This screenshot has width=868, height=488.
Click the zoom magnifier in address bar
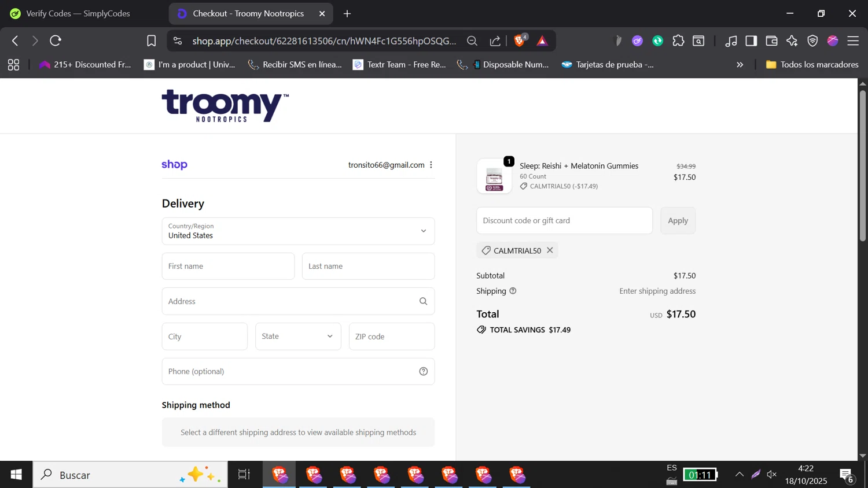472,41
